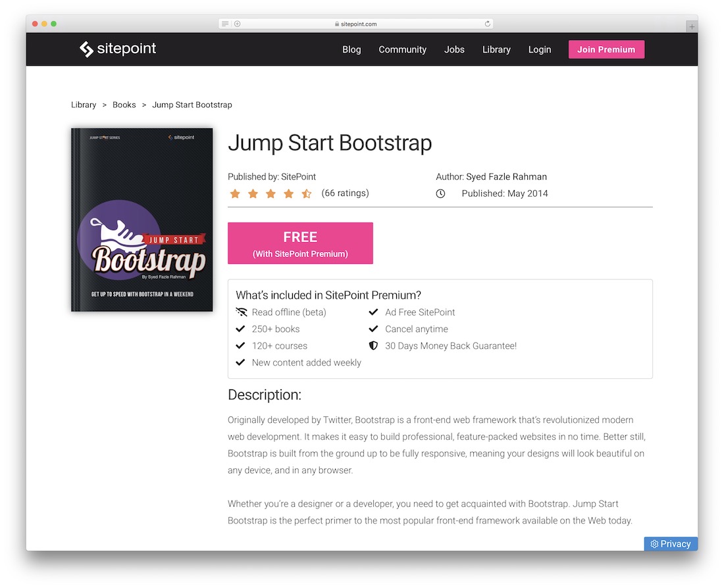Screen dimensions: 724x588
Task: Open a new tab with the plus button
Action: (692, 27)
